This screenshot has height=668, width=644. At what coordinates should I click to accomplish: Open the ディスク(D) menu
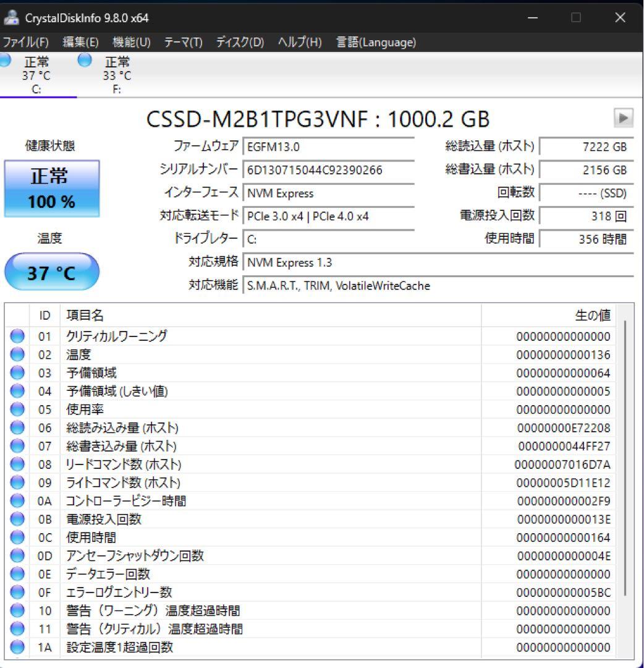pyautogui.click(x=240, y=42)
